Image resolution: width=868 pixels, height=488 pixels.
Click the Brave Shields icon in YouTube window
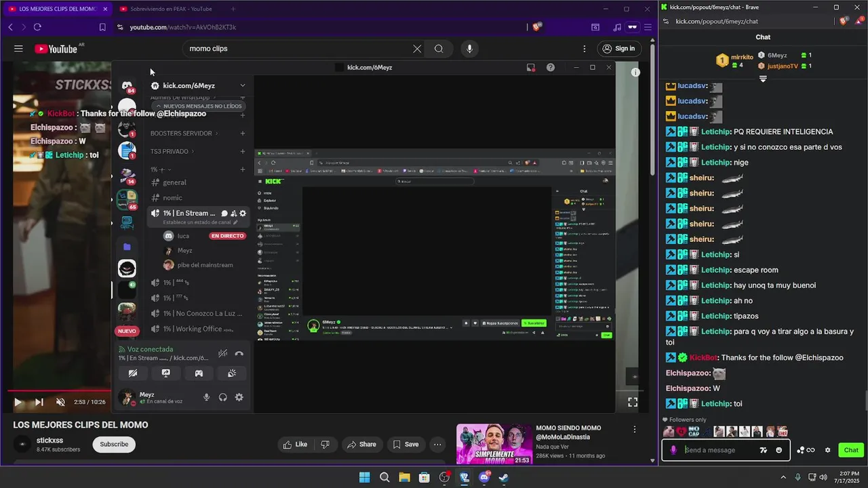tap(536, 27)
